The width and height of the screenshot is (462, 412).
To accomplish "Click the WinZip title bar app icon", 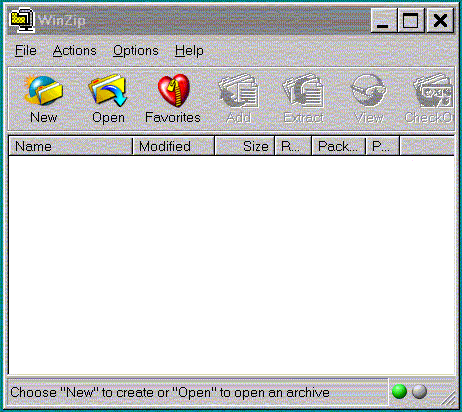I will 22,20.
